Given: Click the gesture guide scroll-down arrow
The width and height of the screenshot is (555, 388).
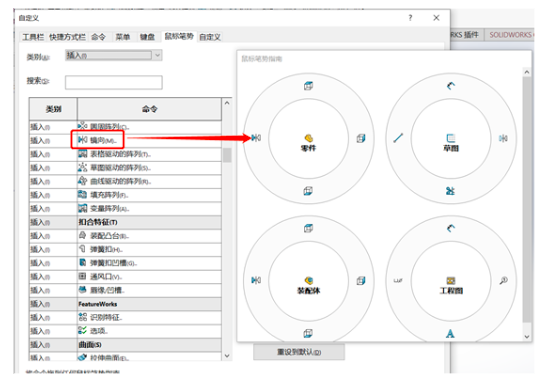Looking at the screenshot, I should pyautogui.click(x=527, y=336).
